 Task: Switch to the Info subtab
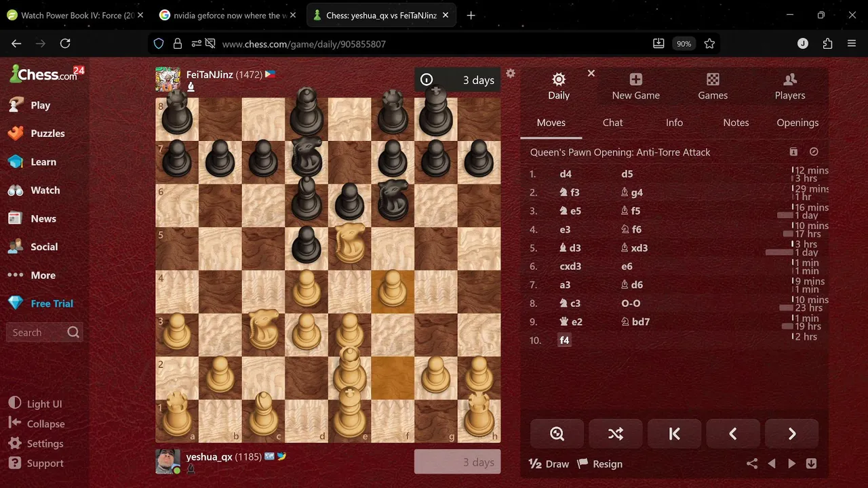[674, 123]
